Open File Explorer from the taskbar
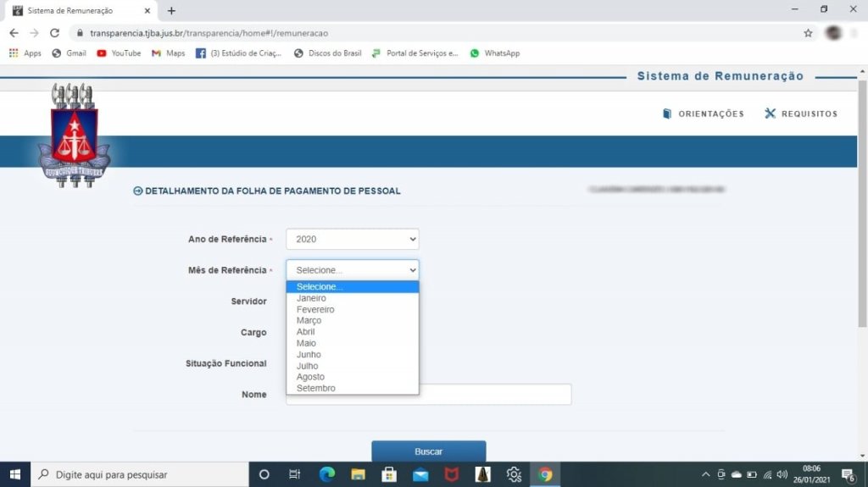This screenshot has height=487, width=868. click(358, 474)
